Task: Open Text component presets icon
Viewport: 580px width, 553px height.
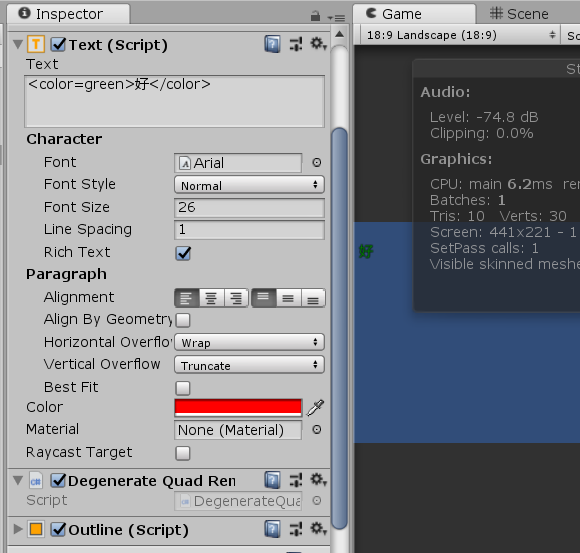Action: [296, 44]
